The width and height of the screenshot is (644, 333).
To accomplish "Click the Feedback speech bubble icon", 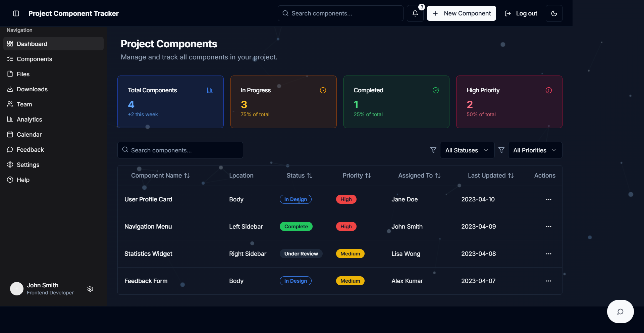I will pos(10,149).
